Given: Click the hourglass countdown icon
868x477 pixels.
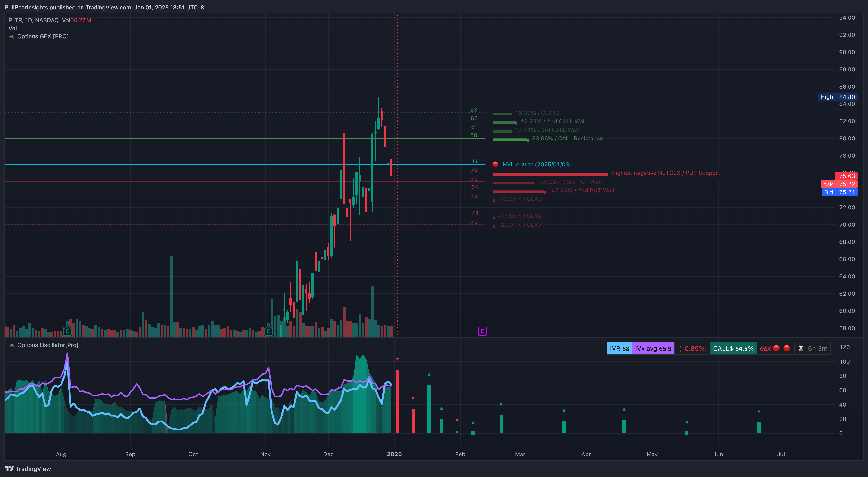Looking at the screenshot, I should point(801,348).
